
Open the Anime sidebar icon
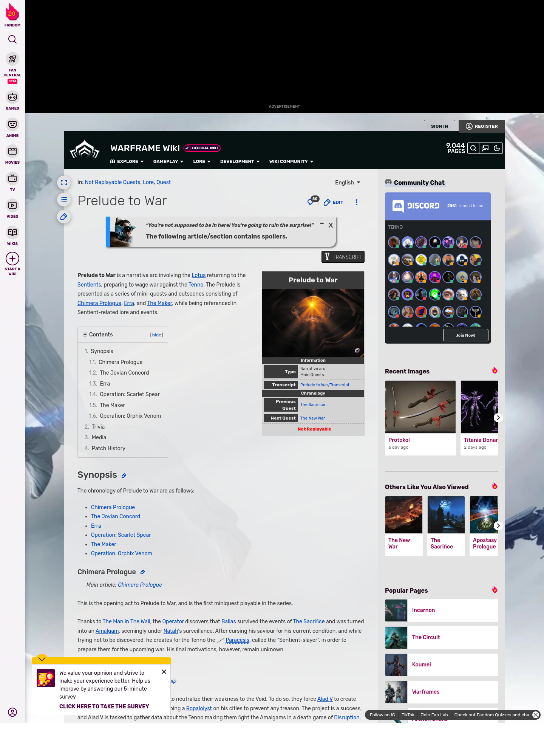[x=12, y=124]
